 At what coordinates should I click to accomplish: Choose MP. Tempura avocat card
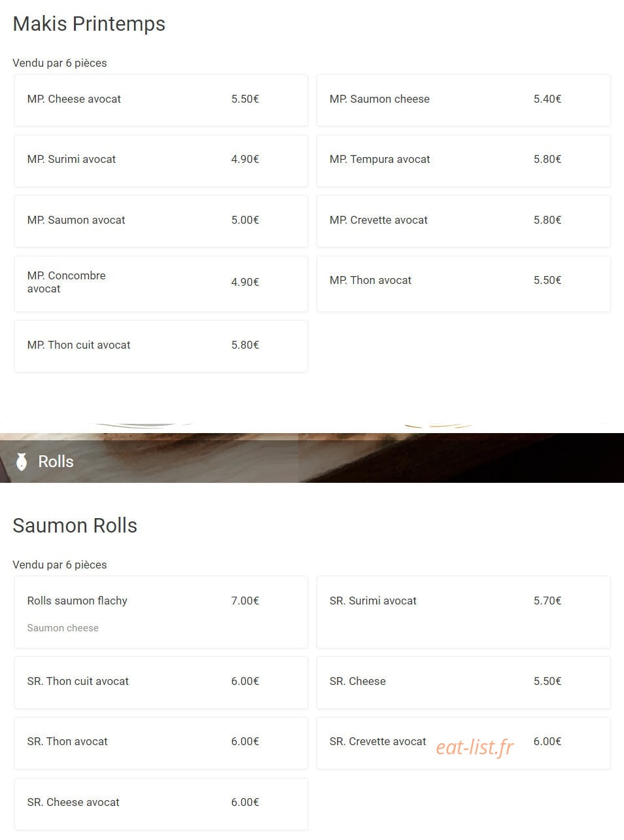tap(463, 161)
